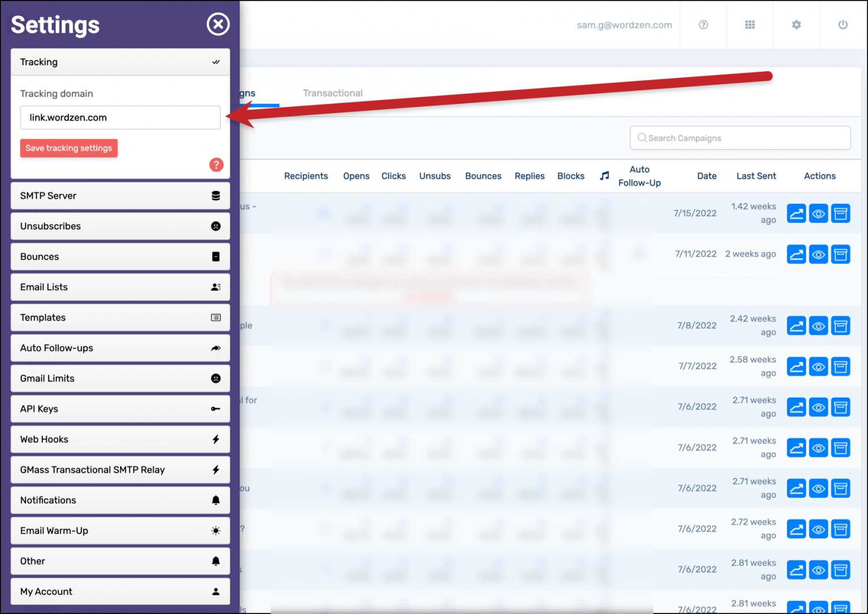Click the music note column header icon
868x614 pixels.
coord(604,175)
